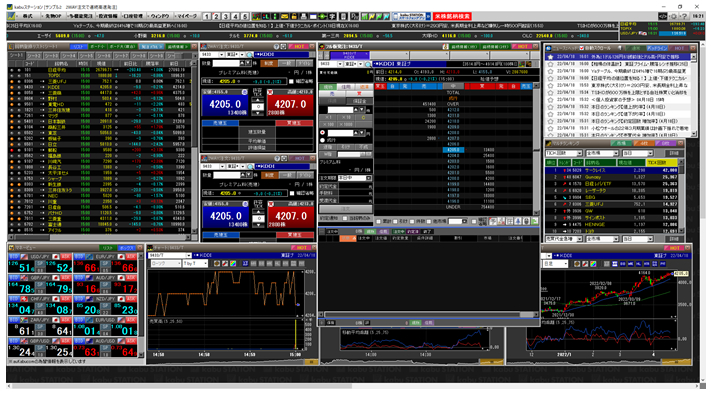Screen dimensions: 711x400
Task: Click the 字 font size icon
Action: (x=332, y=16)
